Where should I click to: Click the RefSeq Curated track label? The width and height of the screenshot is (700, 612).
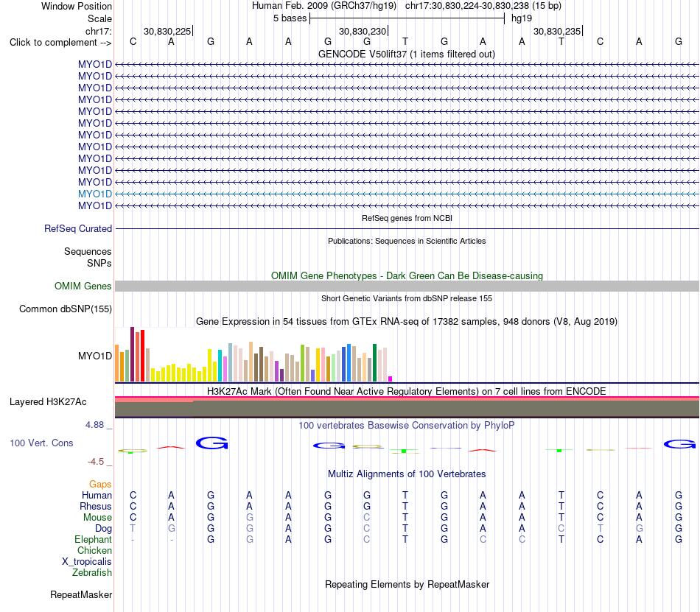tap(77, 228)
